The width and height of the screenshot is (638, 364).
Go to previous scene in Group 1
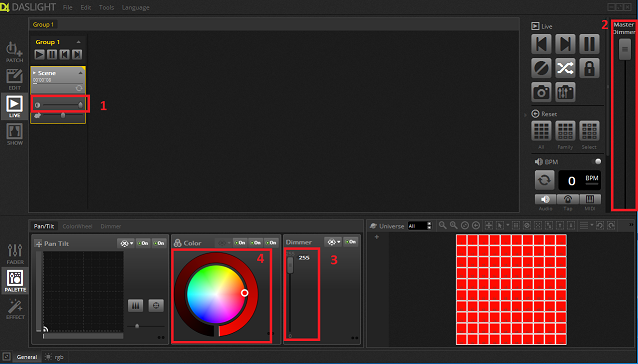(x=64, y=54)
